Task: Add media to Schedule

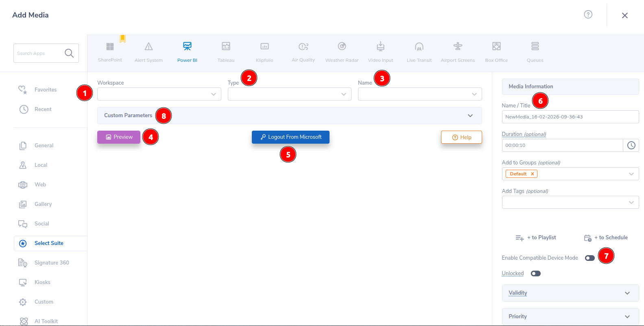Action: coord(606,238)
